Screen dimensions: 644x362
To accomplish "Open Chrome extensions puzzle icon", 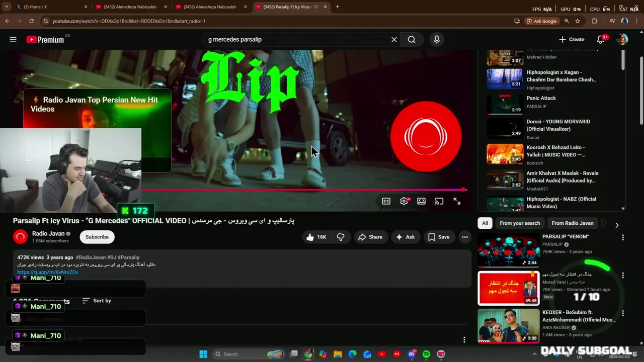I will coord(595,21).
